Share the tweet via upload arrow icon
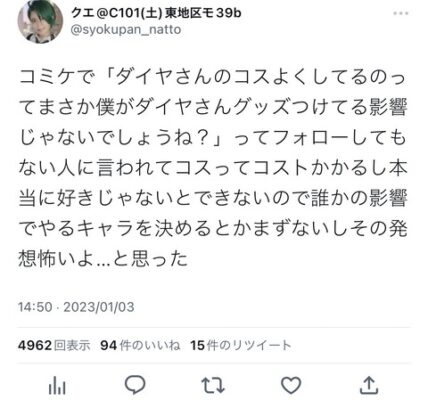The height and width of the screenshot is (400, 428). (369, 385)
